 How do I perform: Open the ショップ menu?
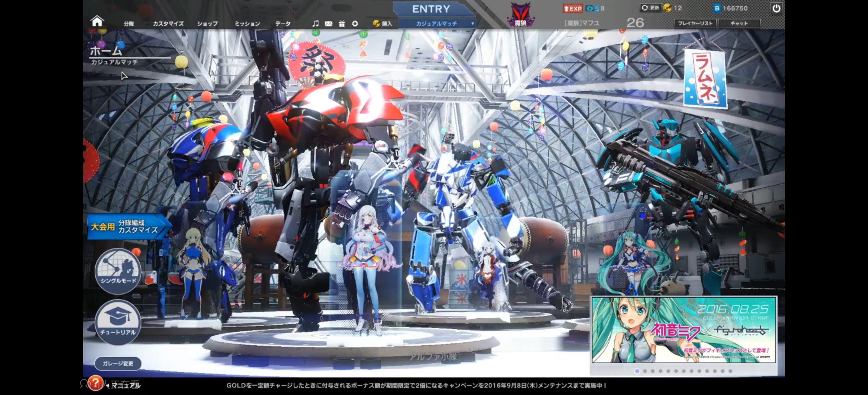[x=207, y=24]
